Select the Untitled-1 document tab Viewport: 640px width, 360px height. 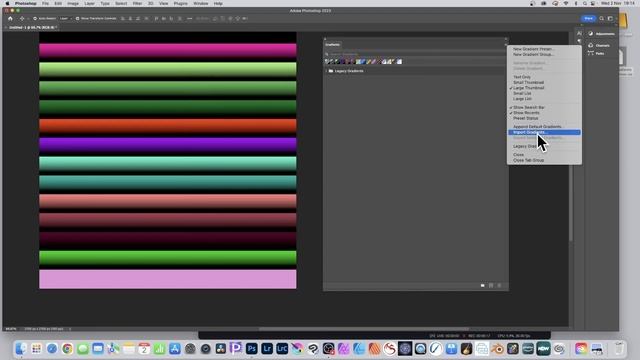(32, 27)
